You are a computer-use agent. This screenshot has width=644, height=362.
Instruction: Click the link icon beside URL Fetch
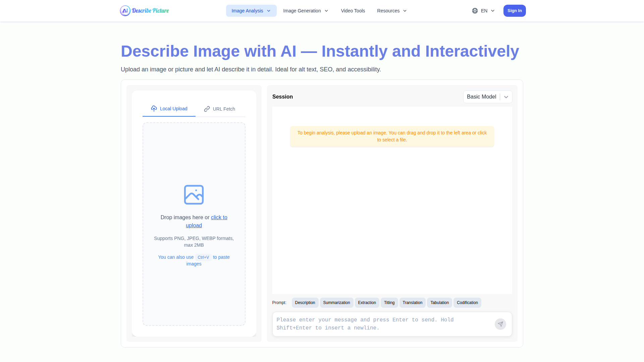coord(207,109)
